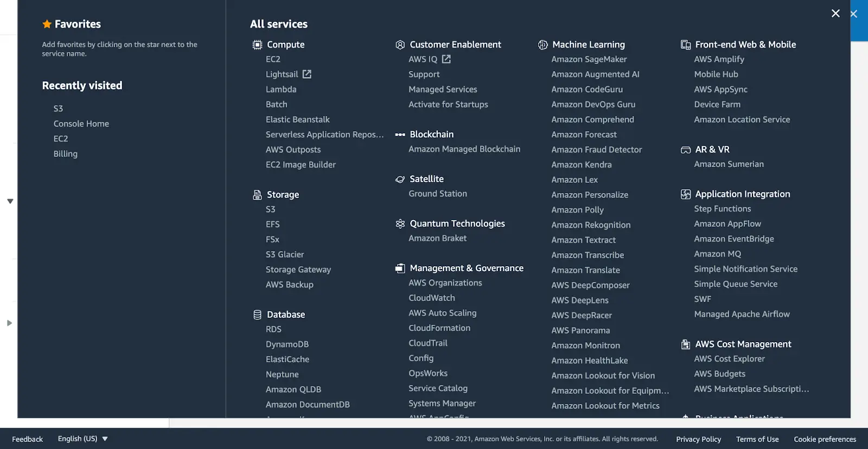Select Billing in Recently visited

click(x=66, y=154)
